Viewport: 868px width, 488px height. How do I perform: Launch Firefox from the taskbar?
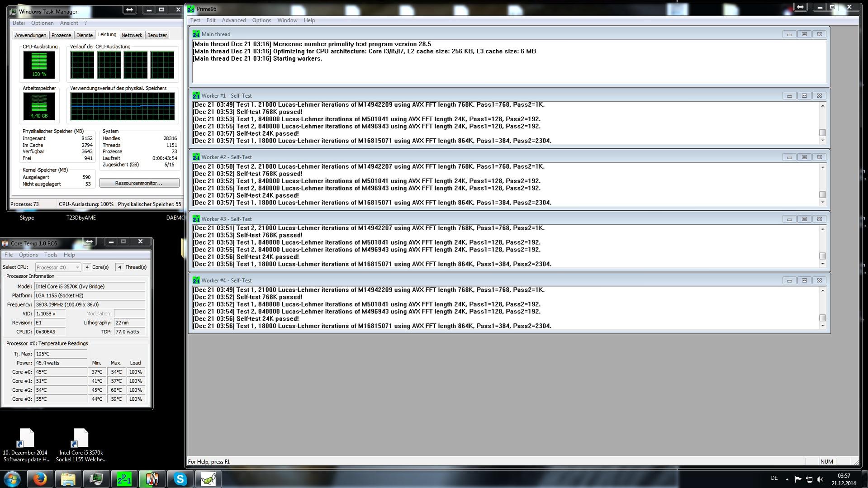pos(40,479)
